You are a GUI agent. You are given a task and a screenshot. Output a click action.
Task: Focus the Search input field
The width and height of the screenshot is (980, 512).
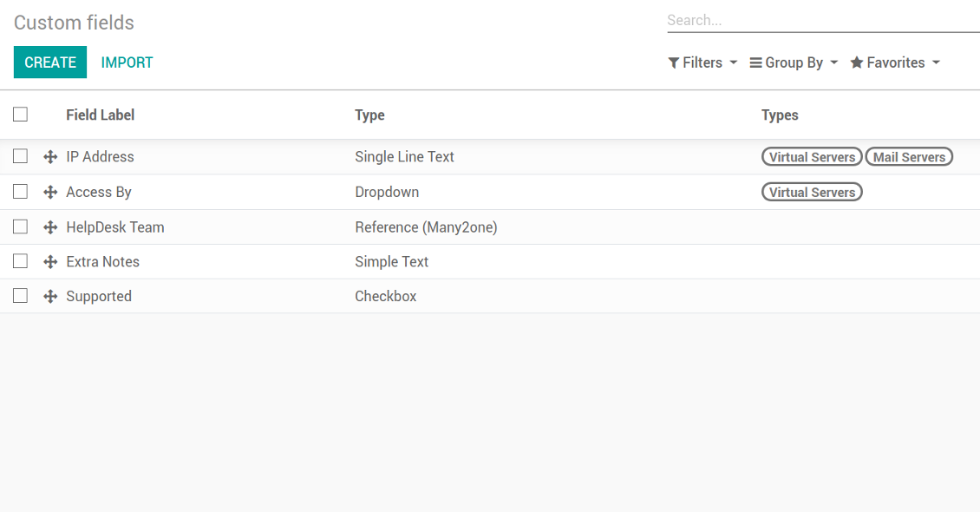coord(823,20)
